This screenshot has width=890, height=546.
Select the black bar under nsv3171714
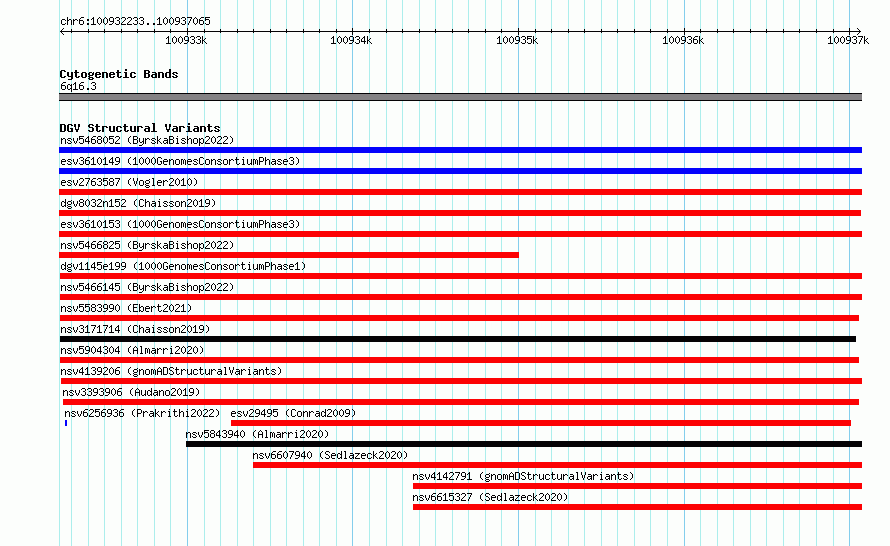point(457,339)
